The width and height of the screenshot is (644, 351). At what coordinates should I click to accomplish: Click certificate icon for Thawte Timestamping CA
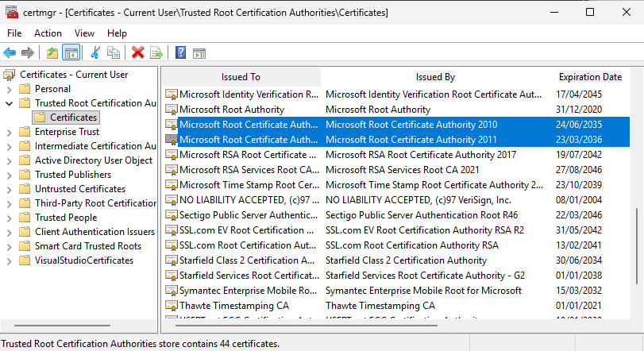[172, 306]
